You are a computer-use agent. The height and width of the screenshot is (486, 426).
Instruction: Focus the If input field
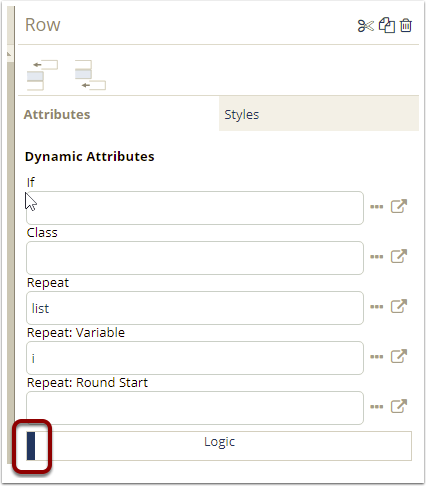pos(195,208)
